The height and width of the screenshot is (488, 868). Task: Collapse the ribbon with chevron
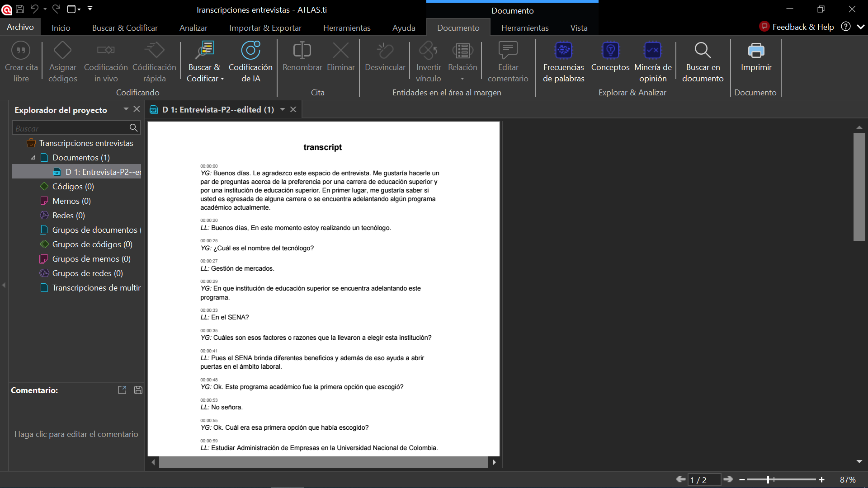point(860,27)
